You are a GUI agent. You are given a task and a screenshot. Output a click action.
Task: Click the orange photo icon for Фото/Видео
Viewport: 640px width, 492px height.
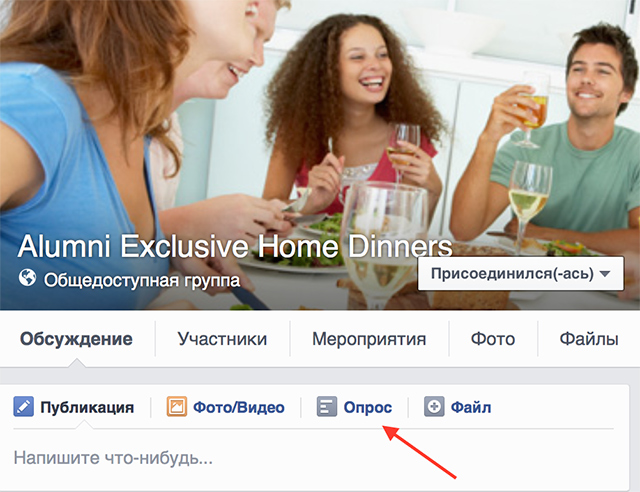tap(176, 407)
